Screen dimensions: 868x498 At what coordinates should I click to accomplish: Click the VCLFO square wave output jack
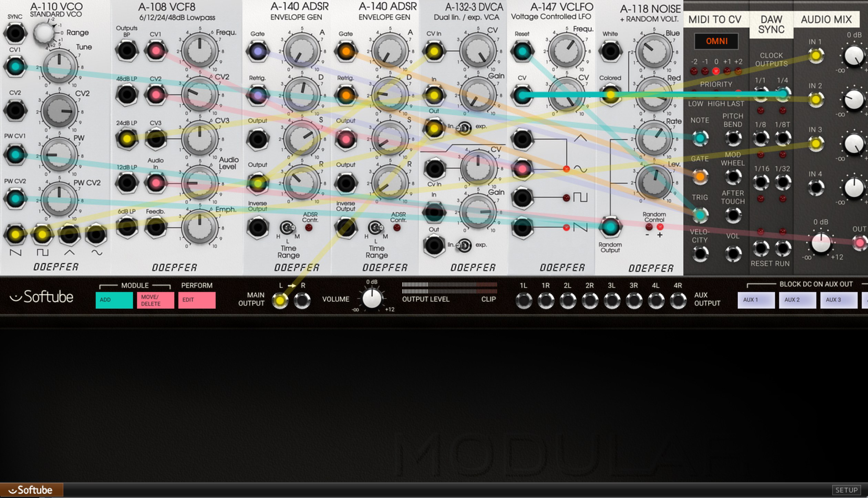[522, 198]
